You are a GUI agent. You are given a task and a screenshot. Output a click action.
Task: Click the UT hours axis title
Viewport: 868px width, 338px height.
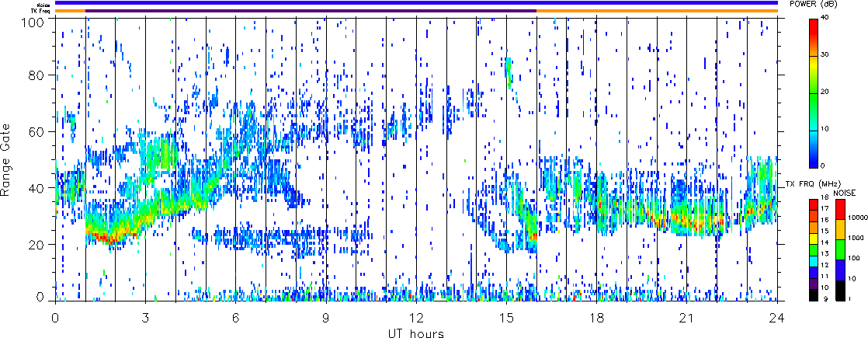tap(416, 333)
